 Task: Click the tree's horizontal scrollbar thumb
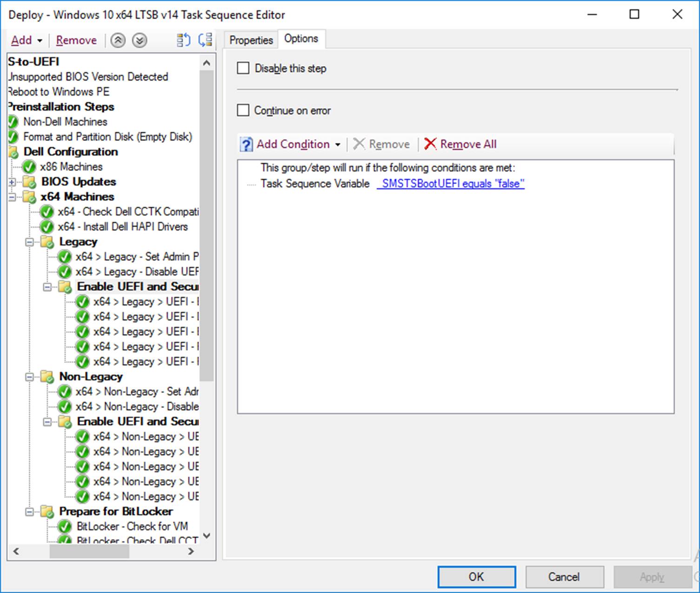[x=89, y=552]
